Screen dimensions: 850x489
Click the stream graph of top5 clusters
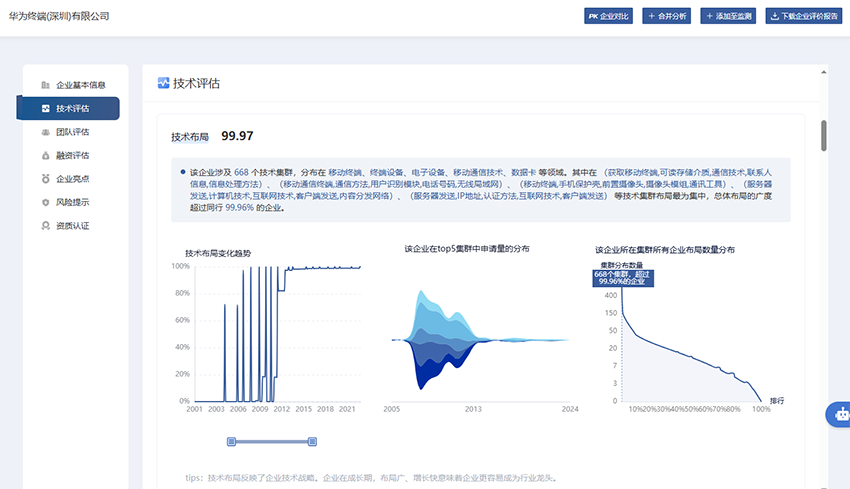pyautogui.click(x=480, y=340)
